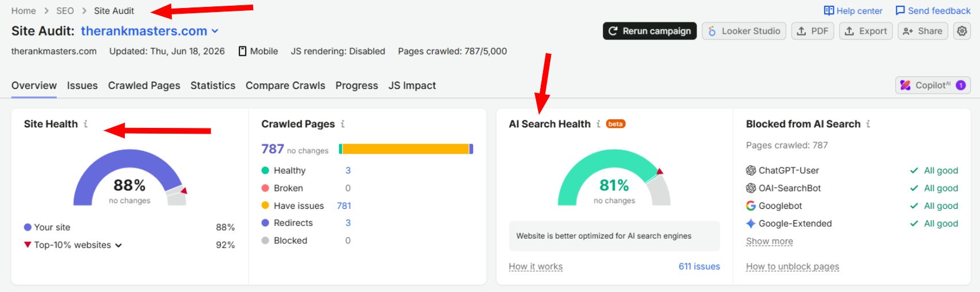
Task: Switch to the Issues tab
Action: coord(82,85)
